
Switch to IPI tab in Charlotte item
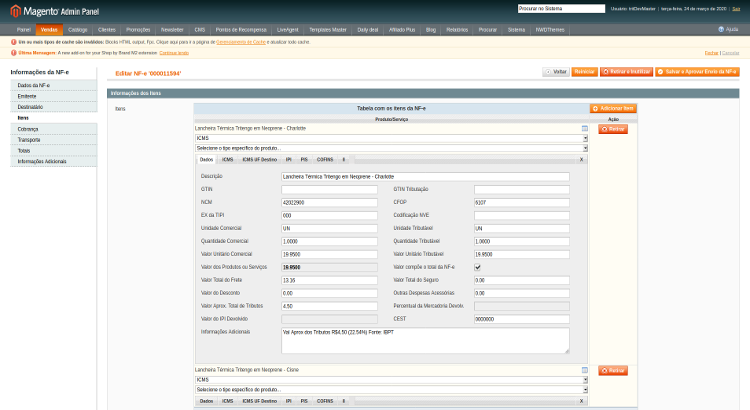288,160
